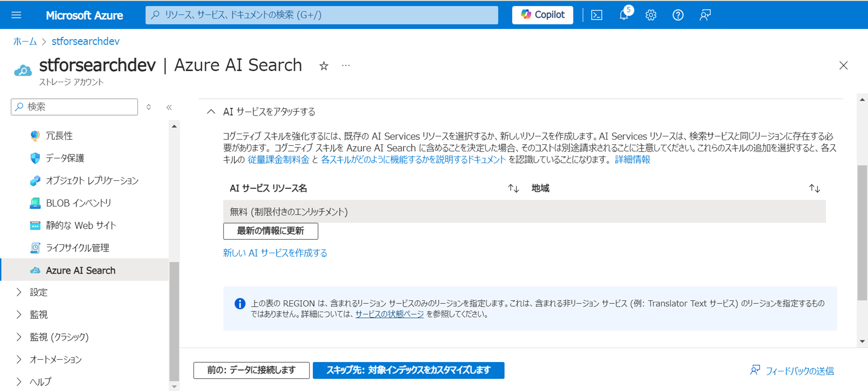Open portal settings gear
This screenshot has height=391, width=868.
(x=651, y=15)
